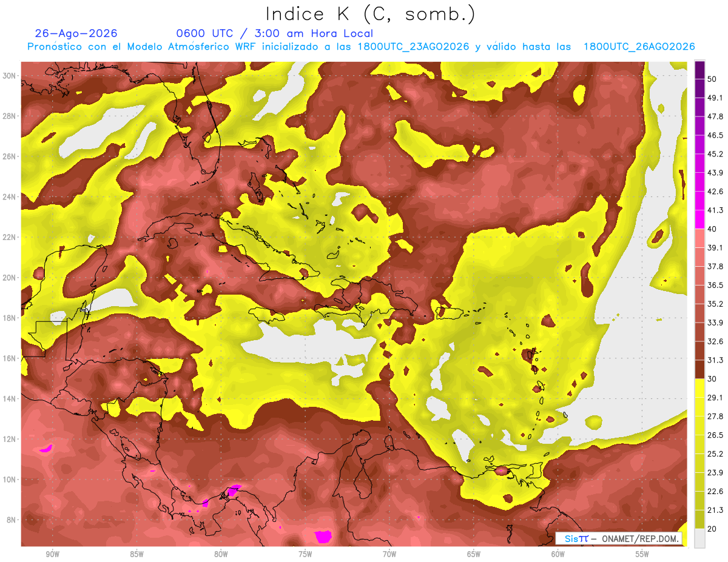
Task: Click the colorbar value '29.1'
Action: [x=715, y=397]
